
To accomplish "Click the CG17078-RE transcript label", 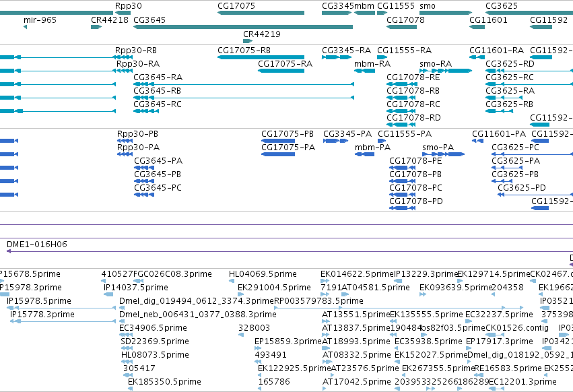I will point(413,77).
